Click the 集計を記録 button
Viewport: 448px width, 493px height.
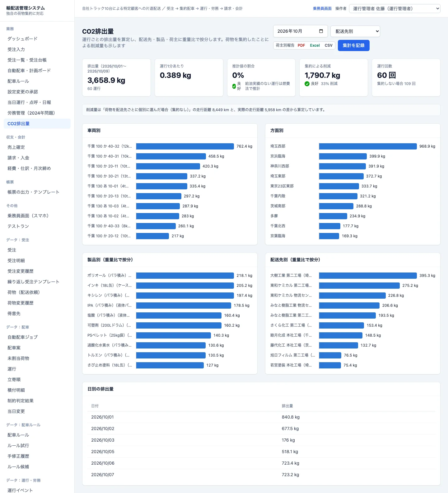point(353,45)
